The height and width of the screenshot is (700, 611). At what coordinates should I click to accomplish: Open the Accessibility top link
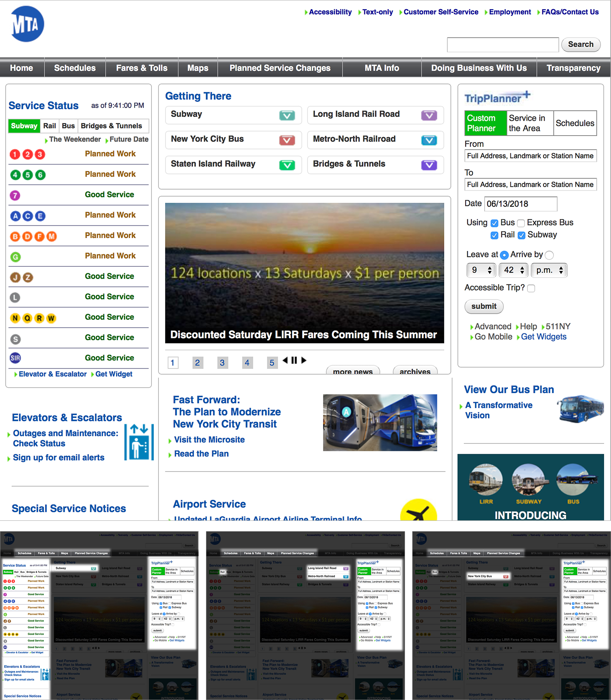pyautogui.click(x=330, y=12)
